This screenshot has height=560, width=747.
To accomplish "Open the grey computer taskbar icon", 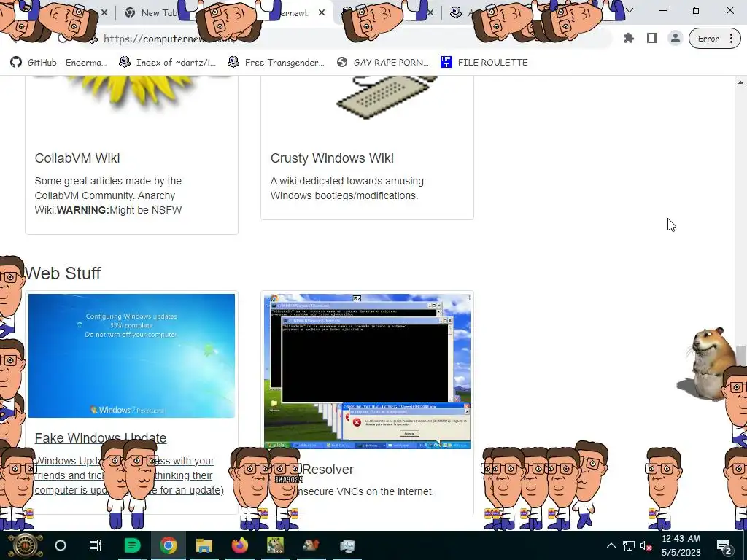I will click(x=347, y=545).
